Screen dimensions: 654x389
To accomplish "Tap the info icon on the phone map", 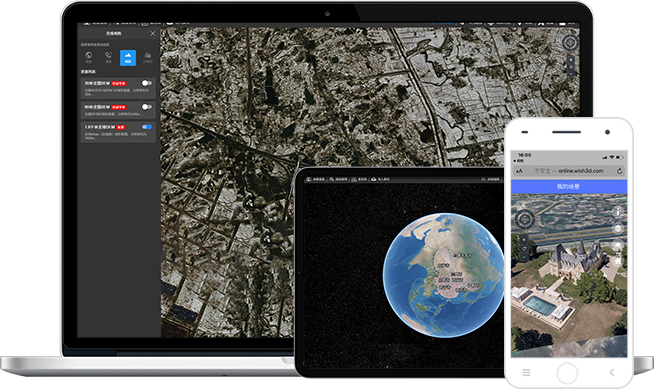I will click(617, 212).
